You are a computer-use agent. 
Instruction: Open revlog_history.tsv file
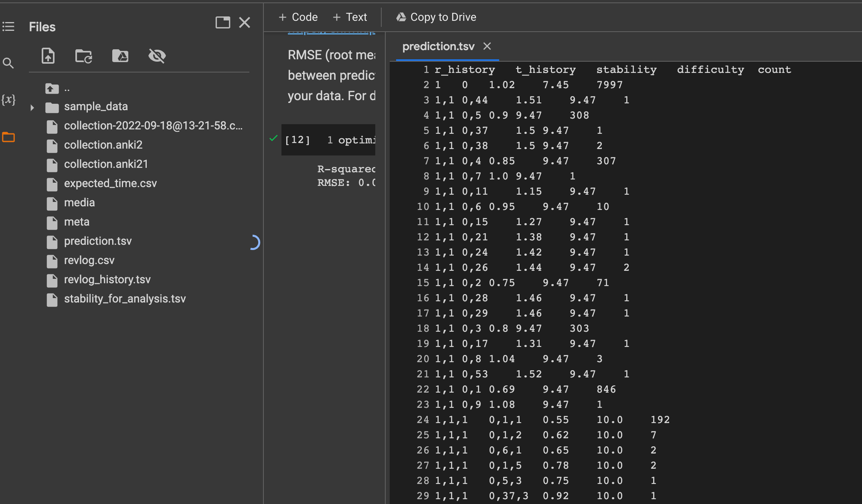click(x=107, y=280)
